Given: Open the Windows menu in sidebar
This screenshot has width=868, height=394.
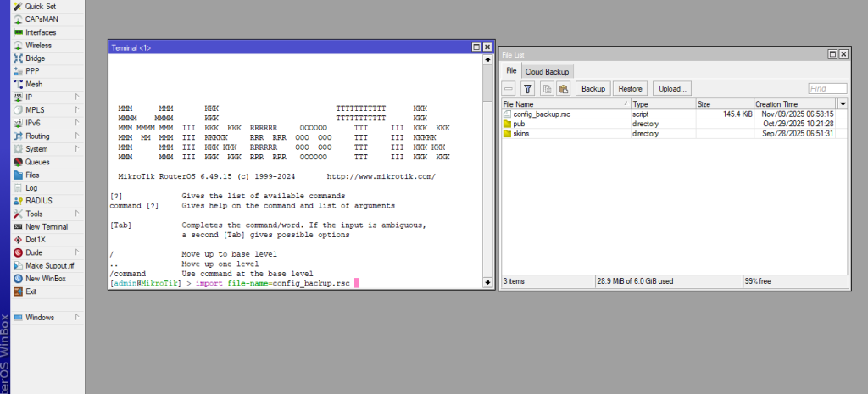Looking at the screenshot, I should pyautogui.click(x=39, y=318).
